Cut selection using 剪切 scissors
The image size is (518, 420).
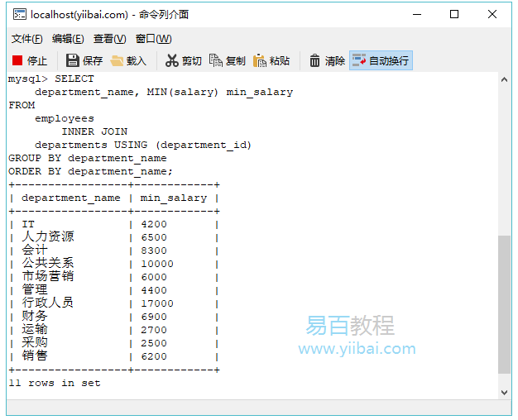(x=184, y=60)
